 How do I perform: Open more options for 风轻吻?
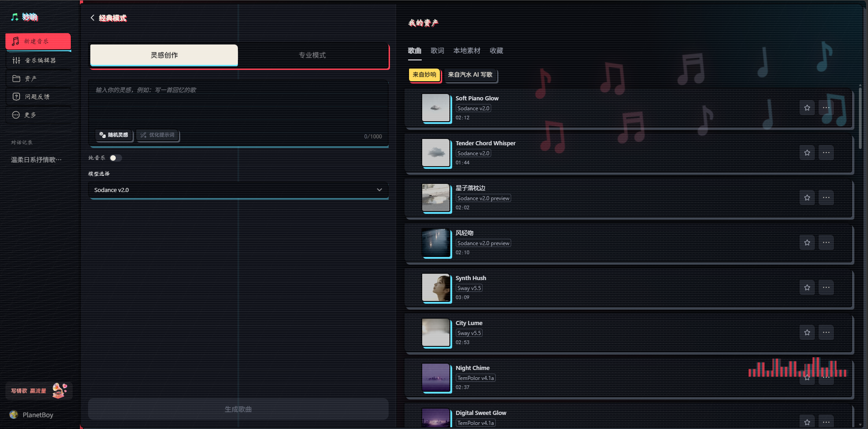tap(826, 242)
